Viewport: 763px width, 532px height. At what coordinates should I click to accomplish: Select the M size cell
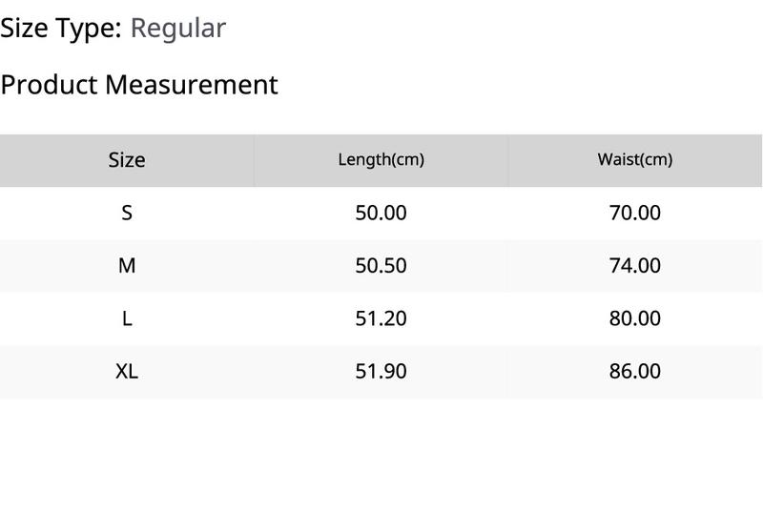(x=127, y=266)
